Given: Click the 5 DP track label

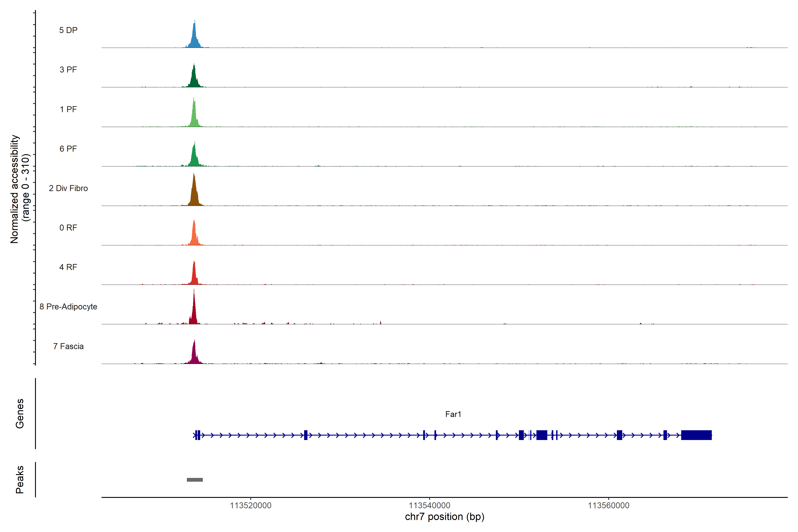Looking at the screenshot, I should coord(68,30).
